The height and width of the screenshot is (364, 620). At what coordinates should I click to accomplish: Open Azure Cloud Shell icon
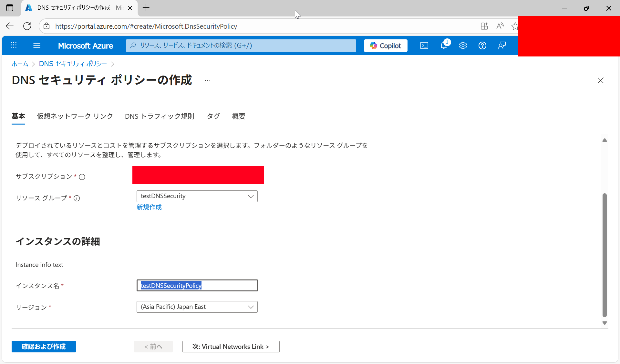click(x=424, y=46)
